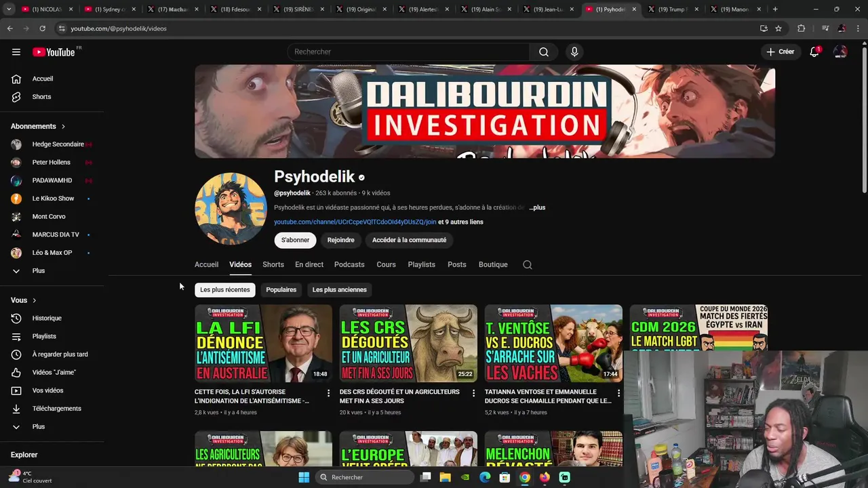Image resolution: width=868 pixels, height=488 pixels.
Task: Select the Vidéos channel tab
Action: click(x=240, y=265)
